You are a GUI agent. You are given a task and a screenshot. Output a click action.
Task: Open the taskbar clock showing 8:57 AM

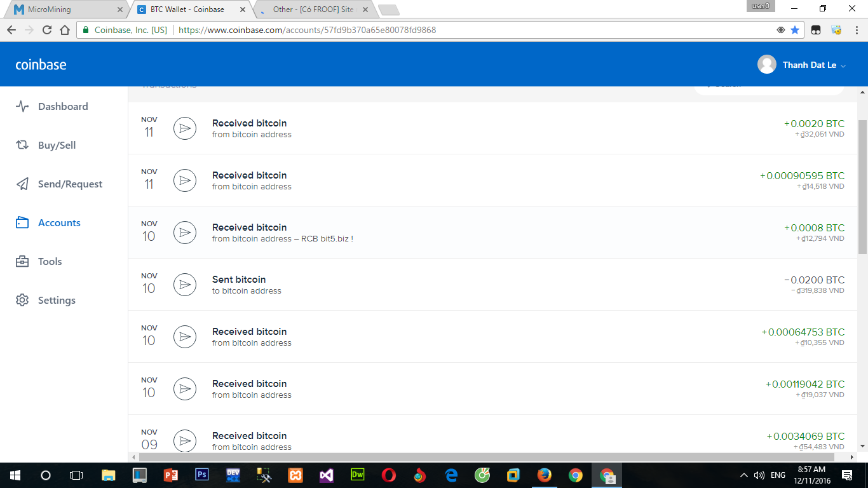click(812, 475)
